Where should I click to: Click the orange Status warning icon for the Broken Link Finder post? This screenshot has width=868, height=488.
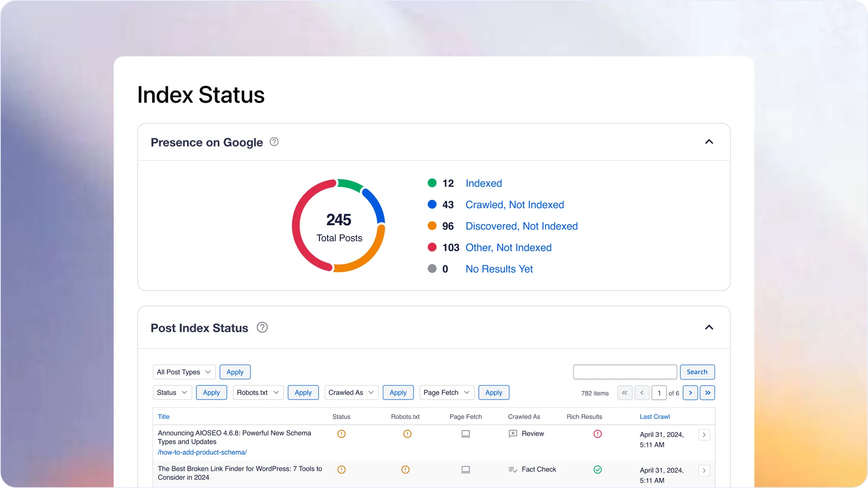click(342, 469)
